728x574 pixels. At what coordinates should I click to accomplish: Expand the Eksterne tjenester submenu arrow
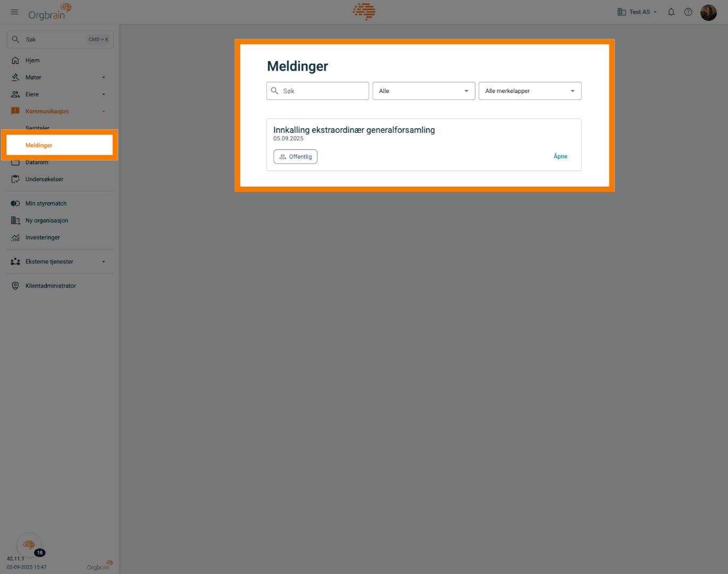104,261
